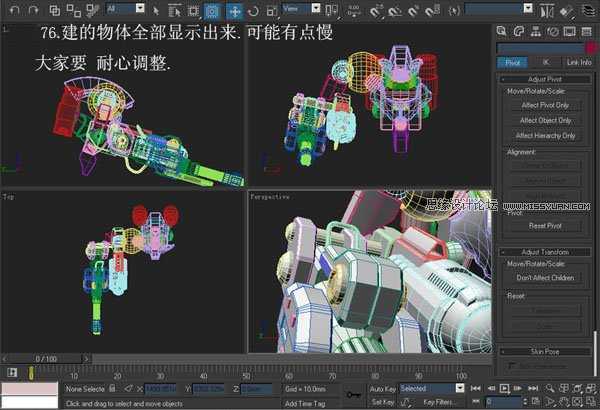Image resolution: width=600 pixels, height=410 pixels.
Task: Open the named selection sets dropdown
Action: click(x=528, y=8)
